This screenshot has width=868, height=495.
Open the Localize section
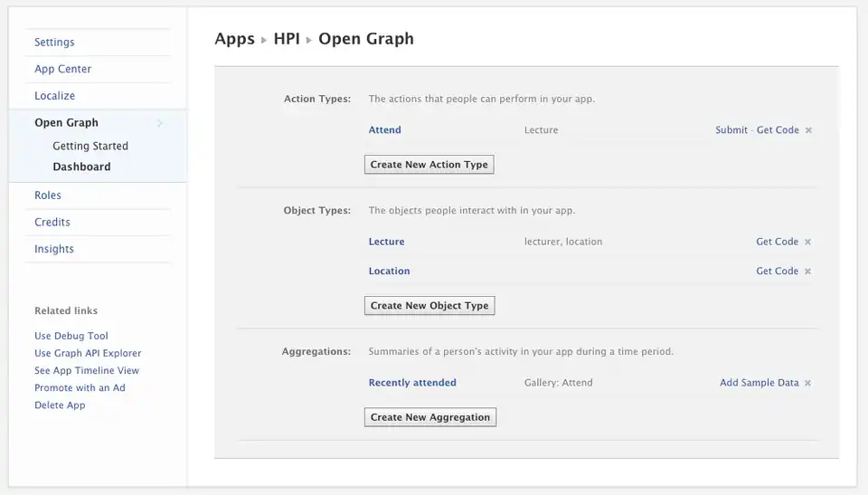point(54,96)
